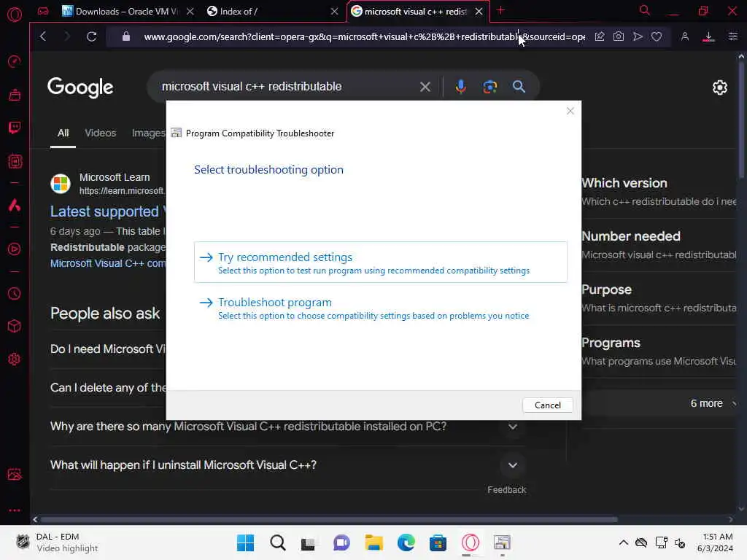Choose Try recommended settings option
This screenshot has width=747, height=560.
click(x=381, y=262)
